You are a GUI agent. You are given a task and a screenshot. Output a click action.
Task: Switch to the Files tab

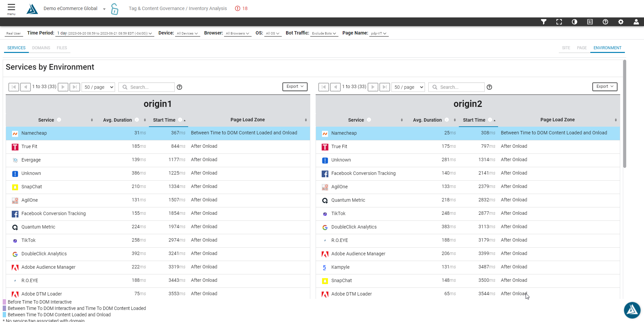tap(62, 48)
